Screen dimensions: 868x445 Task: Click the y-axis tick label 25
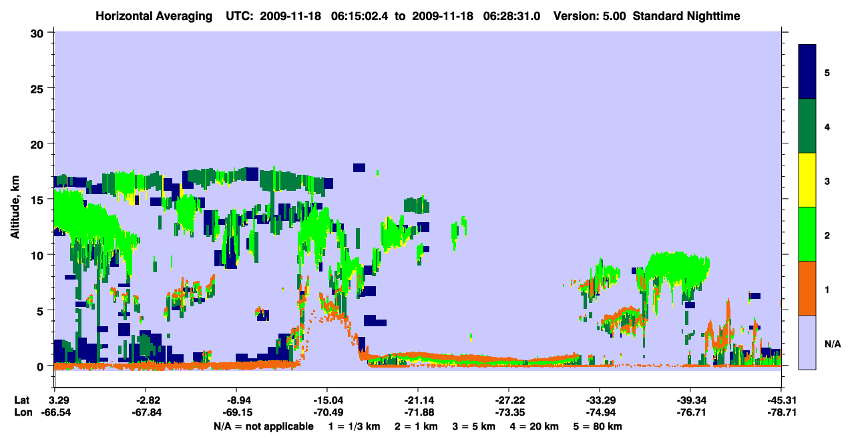[39, 88]
